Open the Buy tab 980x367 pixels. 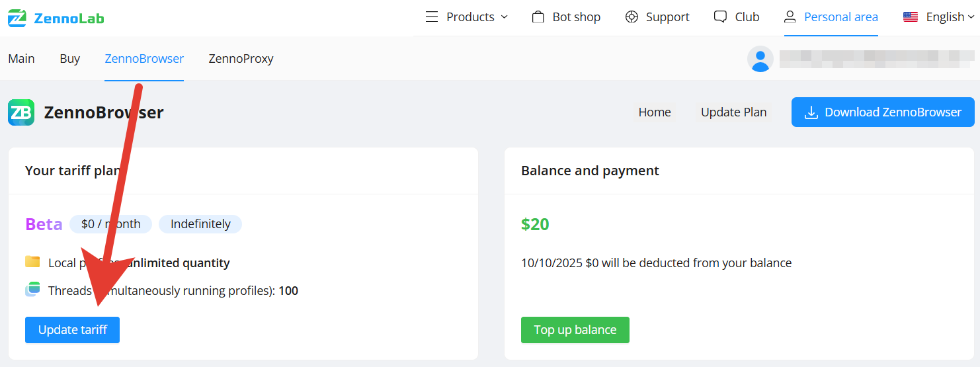click(x=69, y=59)
